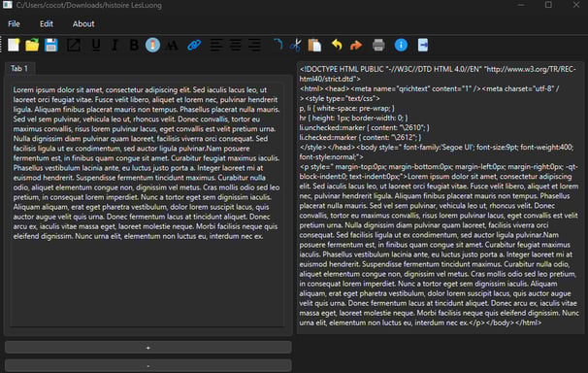This screenshot has height=373, width=588.
Task: Paste with the clipboard icon
Action: pos(314,45)
